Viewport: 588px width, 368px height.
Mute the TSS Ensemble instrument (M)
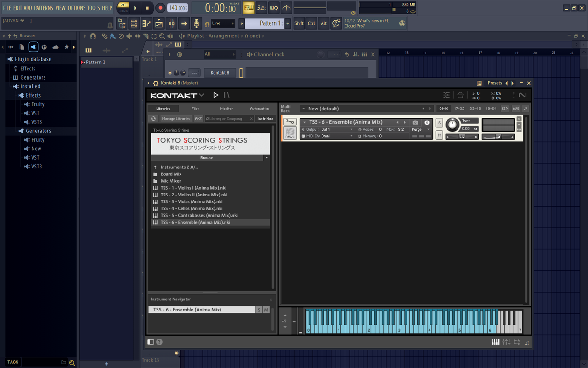pos(439,135)
